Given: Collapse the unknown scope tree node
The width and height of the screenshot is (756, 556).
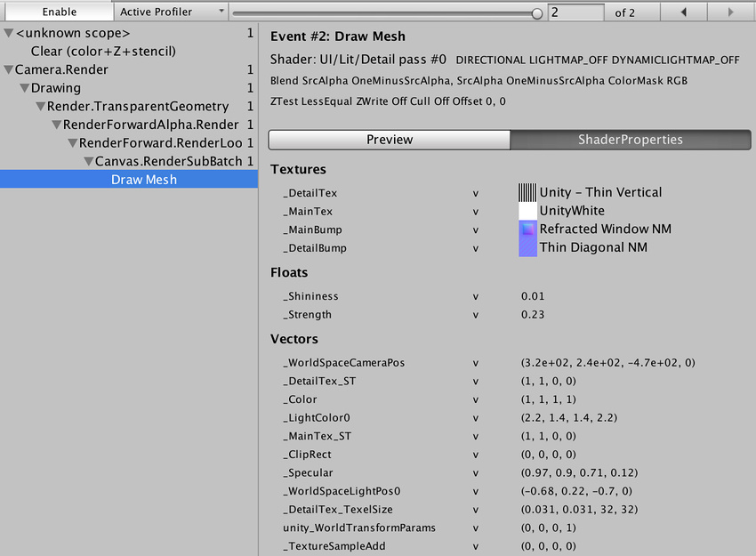Looking at the screenshot, I should pyautogui.click(x=7, y=33).
